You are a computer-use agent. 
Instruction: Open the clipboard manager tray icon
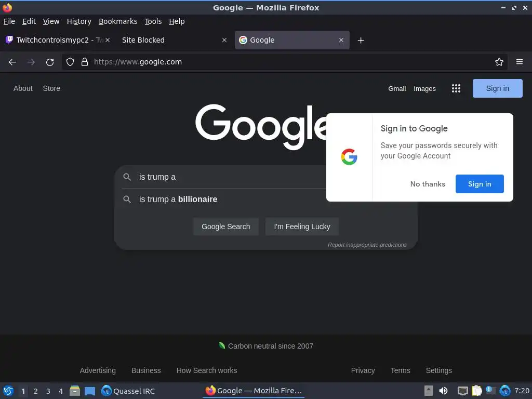coord(477,391)
